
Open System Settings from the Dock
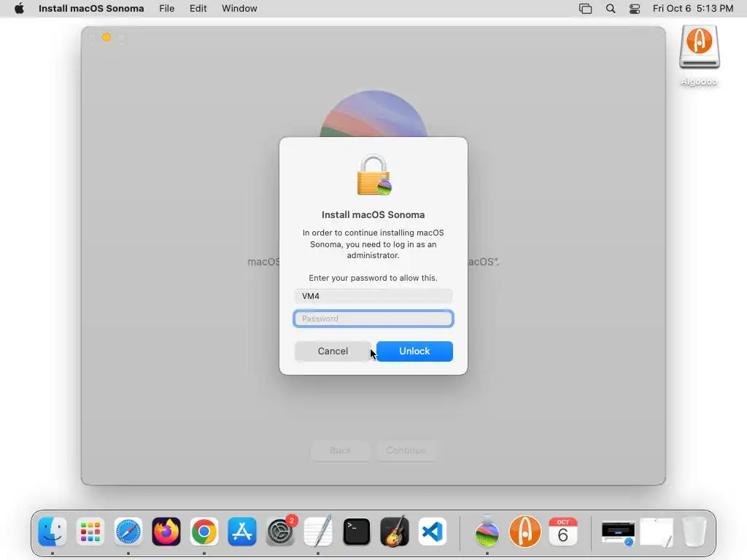click(x=280, y=532)
